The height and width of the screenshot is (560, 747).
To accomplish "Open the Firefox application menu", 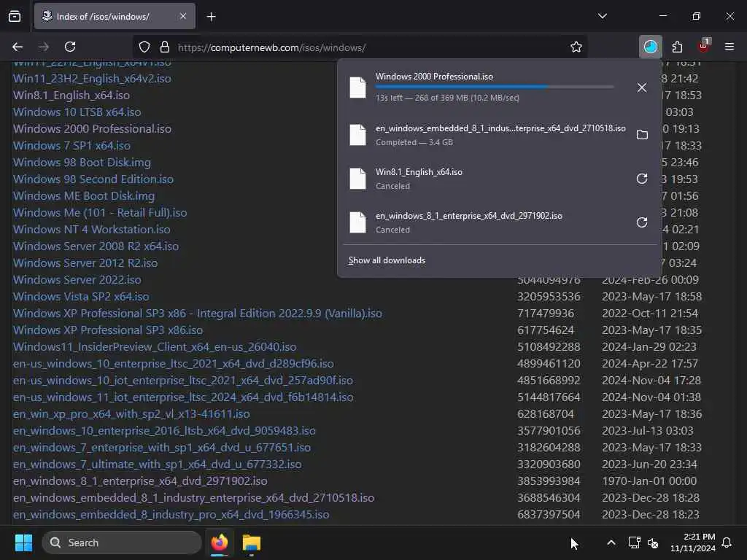I will coord(729,47).
